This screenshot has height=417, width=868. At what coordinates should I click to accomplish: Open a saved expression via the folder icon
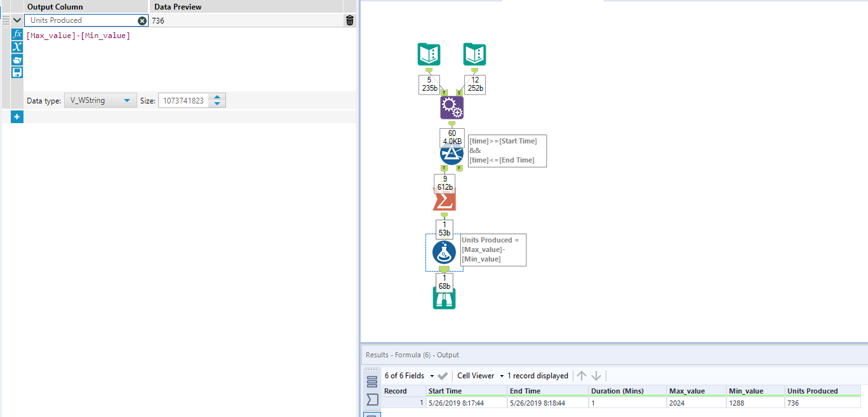tap(17, 60)
